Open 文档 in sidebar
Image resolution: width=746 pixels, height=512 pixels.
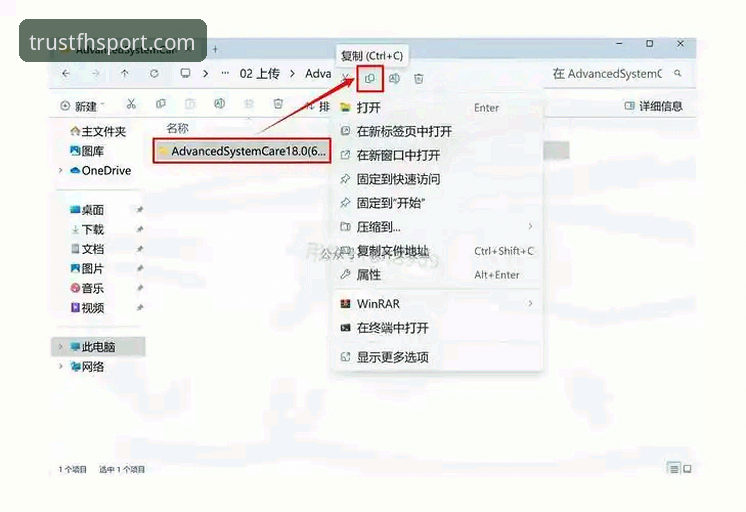click(87, 249)
